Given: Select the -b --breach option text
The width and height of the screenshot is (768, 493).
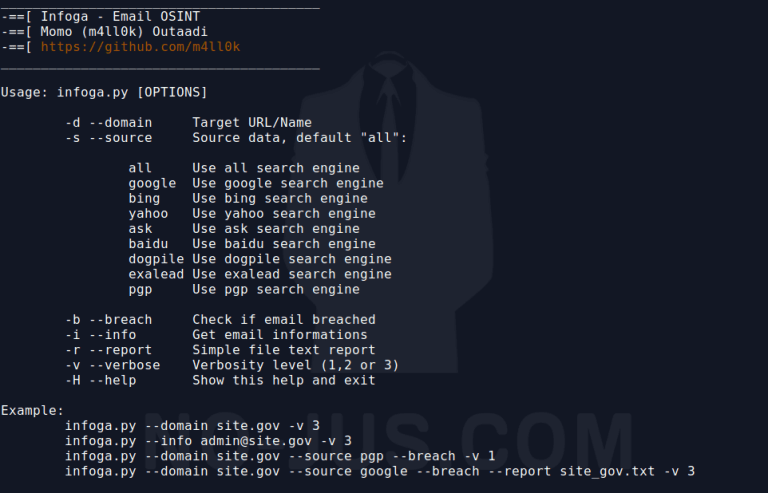Looking at the screenshot, I should [109, 320].
